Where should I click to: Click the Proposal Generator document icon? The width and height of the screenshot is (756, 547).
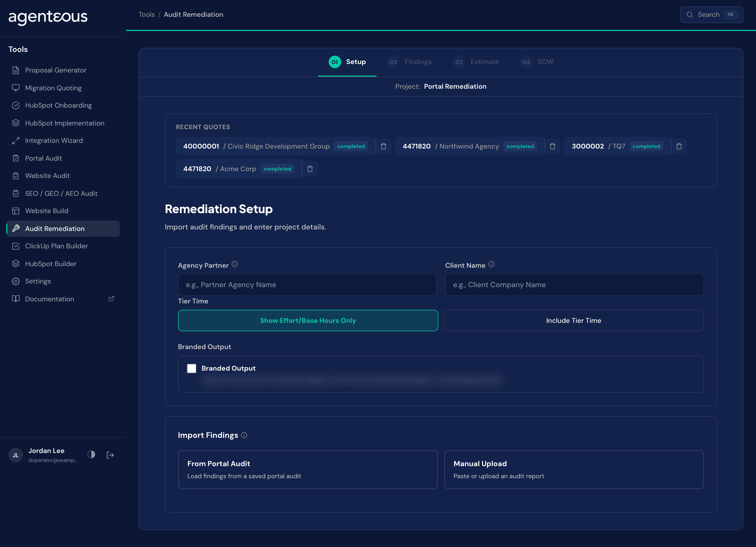(16, 70)
